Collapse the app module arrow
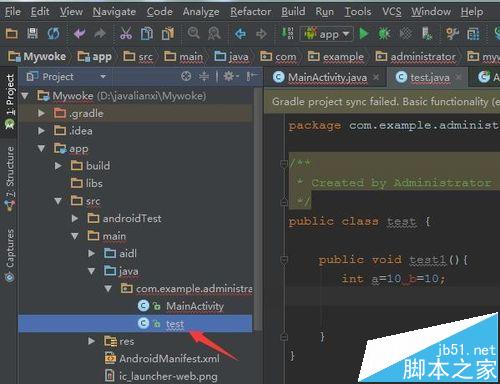 (x=41, y=148)
